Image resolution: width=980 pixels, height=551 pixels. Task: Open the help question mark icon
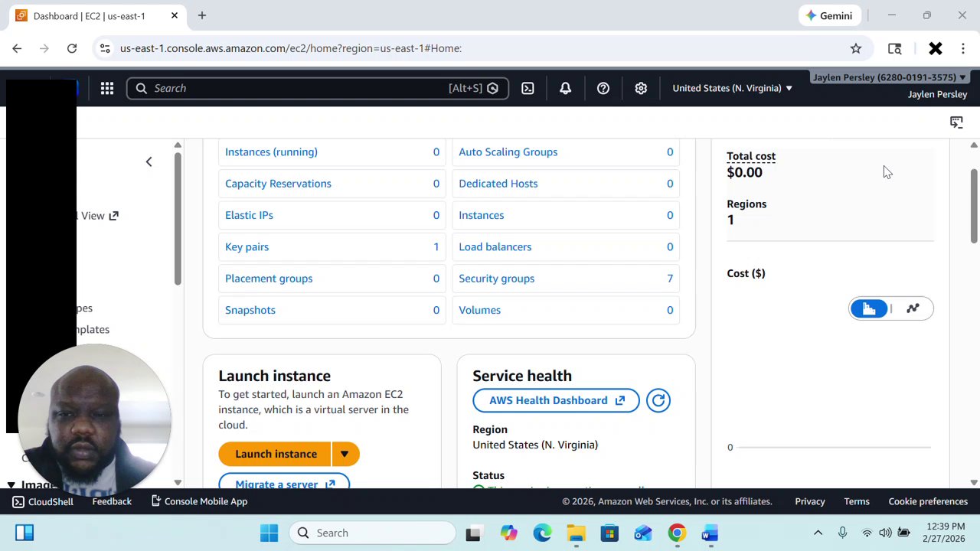603,88
